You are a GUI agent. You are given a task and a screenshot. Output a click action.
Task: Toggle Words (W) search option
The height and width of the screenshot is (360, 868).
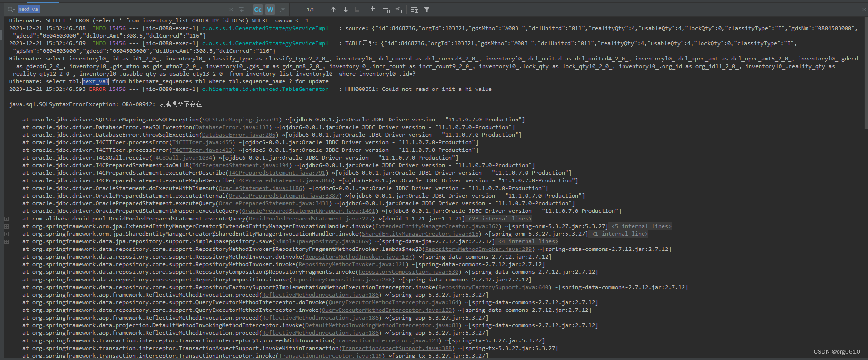pos(270,10)
